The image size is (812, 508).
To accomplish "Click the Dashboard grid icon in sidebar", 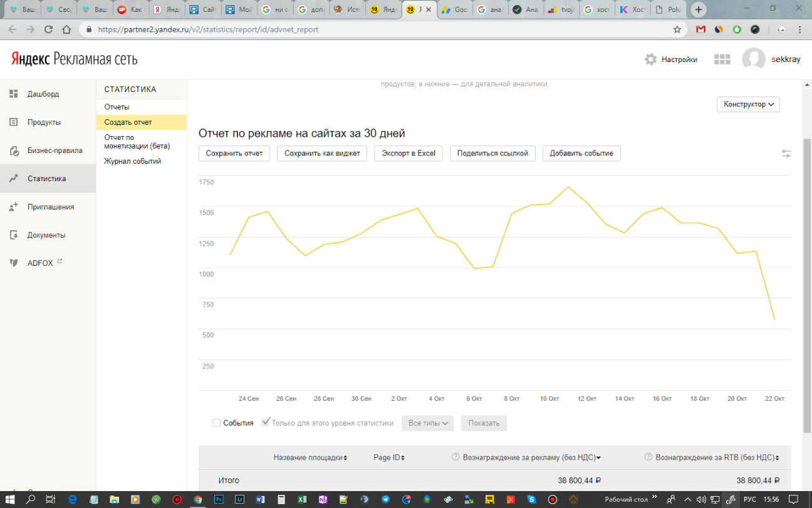I will (13, 94).
